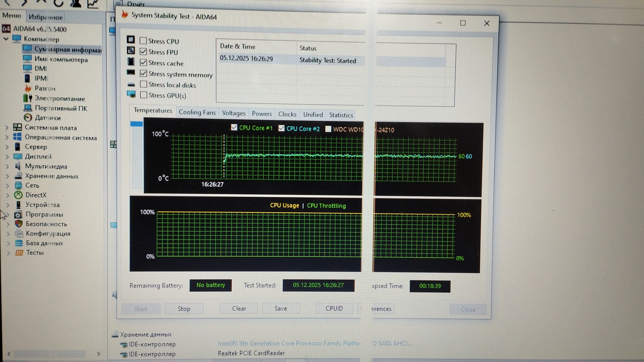Click the CPUID button
The width and height of the screenshot is (644, 362).
click(334, 308)
